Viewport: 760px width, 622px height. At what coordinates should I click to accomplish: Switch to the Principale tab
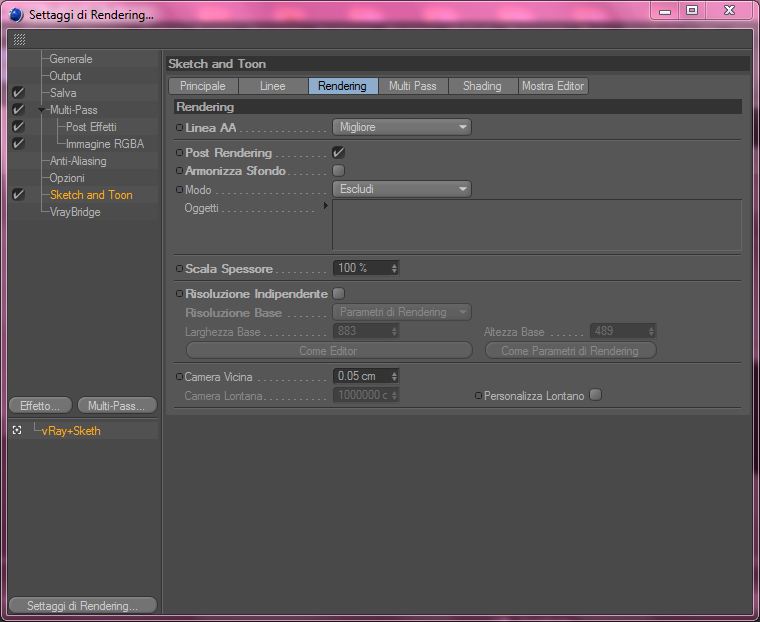[204, 86]
